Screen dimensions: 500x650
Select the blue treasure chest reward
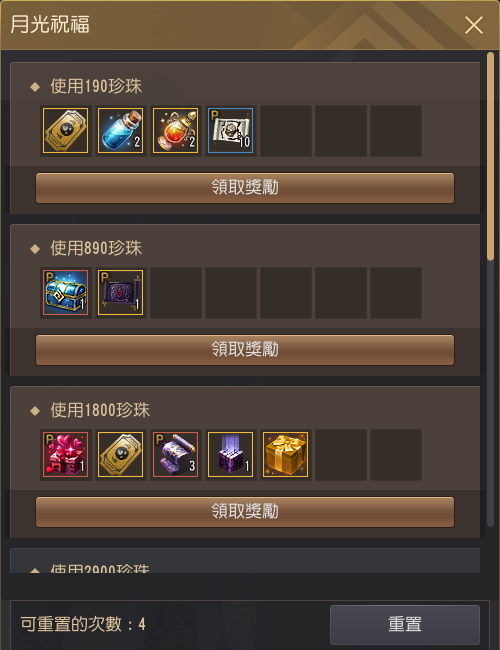coord(66,293)
